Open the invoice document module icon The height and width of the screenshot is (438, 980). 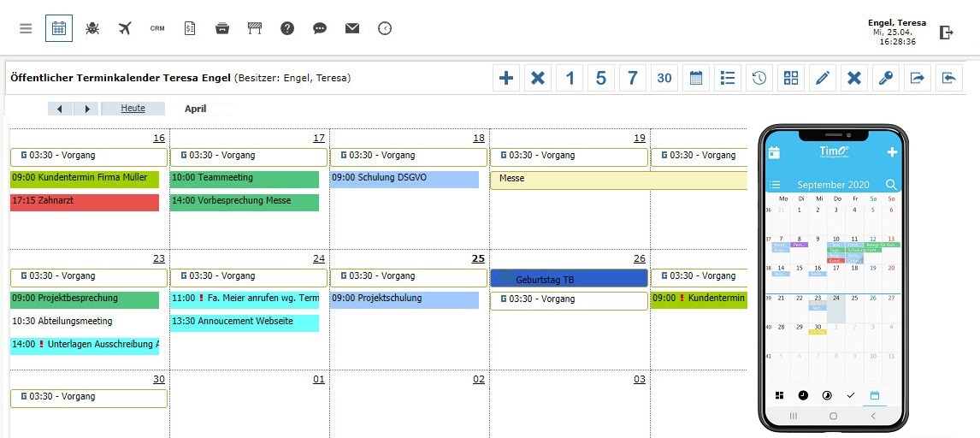[x=190, y=28]
